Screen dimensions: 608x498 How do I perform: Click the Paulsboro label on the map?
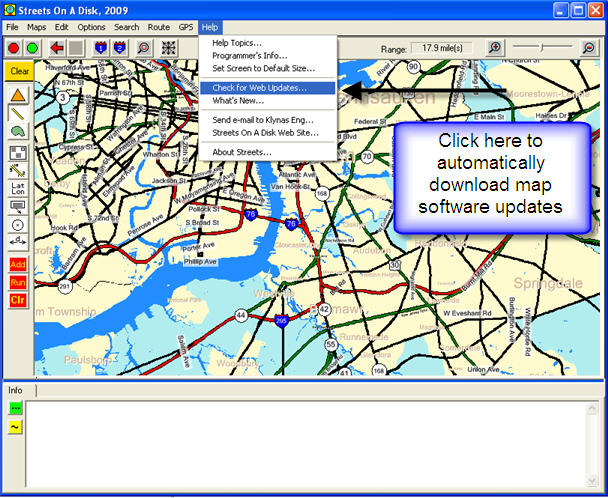[x=88, y=360]
